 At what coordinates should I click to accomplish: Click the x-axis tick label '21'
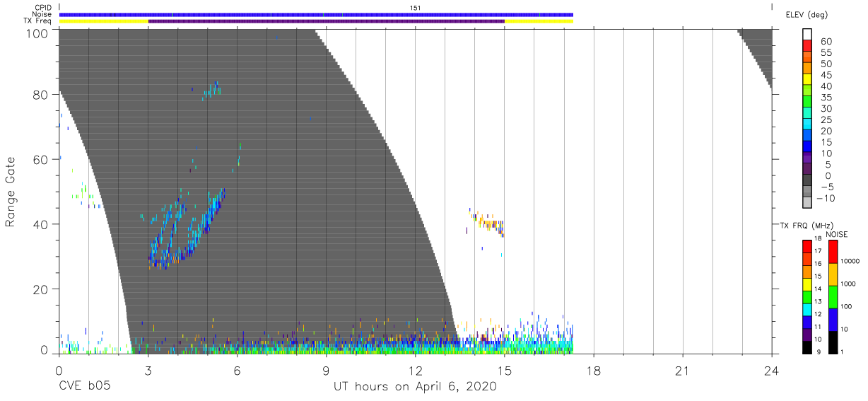coord(683,371)
